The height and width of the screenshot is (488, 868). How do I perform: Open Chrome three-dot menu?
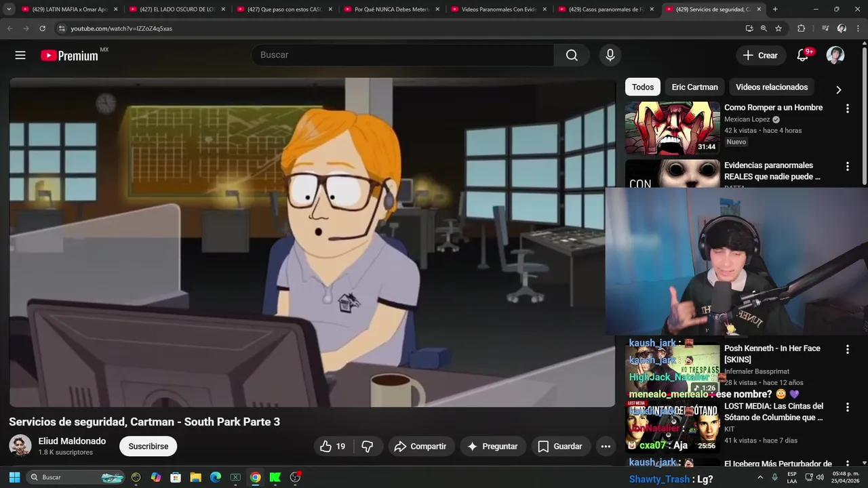[x=857, y=28]
